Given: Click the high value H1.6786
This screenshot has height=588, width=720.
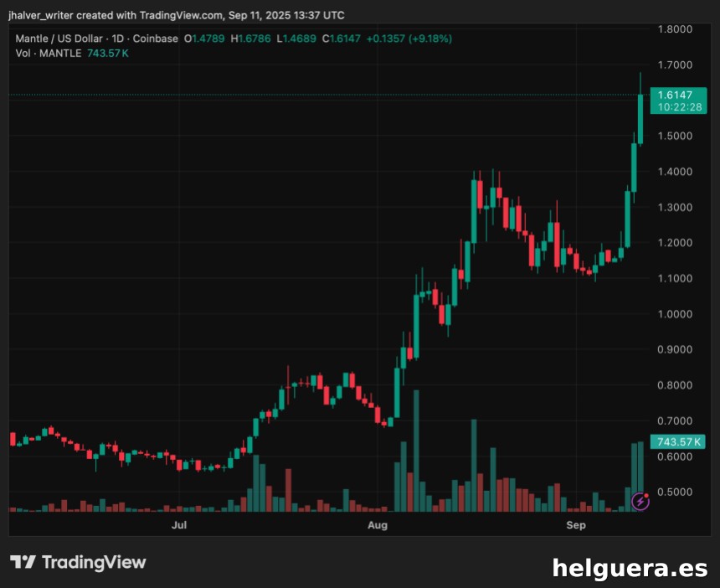Looking at the screenshot, I should [x=250, y=39].
